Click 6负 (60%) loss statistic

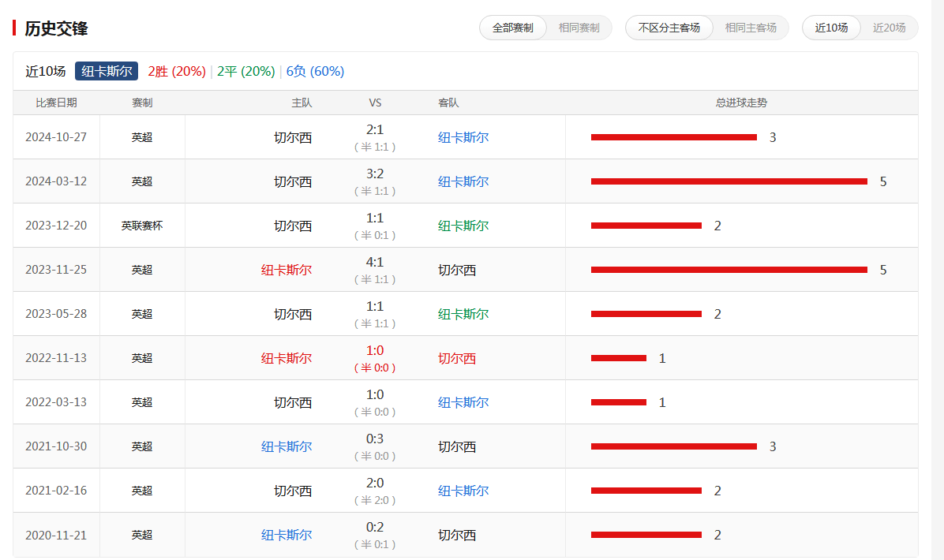click(315, 71)
